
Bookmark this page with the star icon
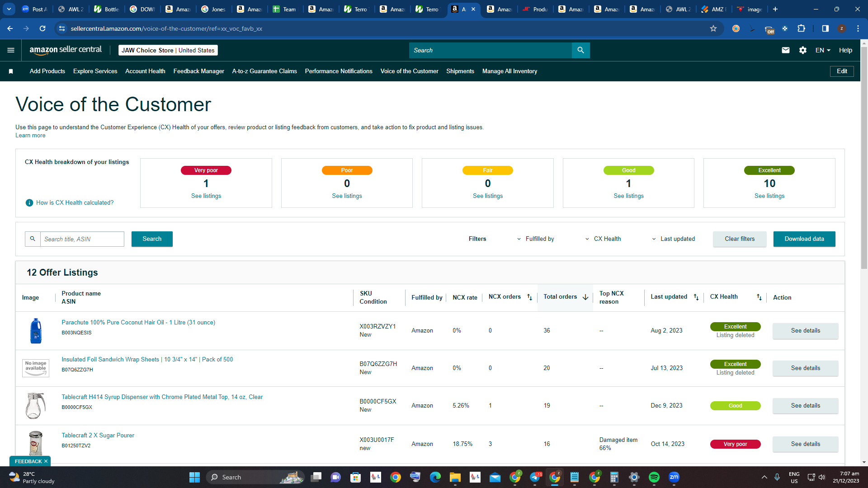point(713,28)
